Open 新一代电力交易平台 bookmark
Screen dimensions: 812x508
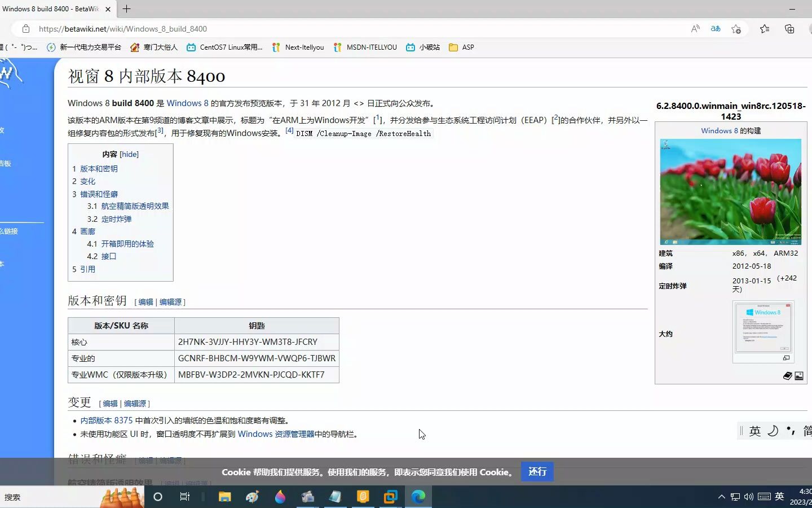coord(84,47)
